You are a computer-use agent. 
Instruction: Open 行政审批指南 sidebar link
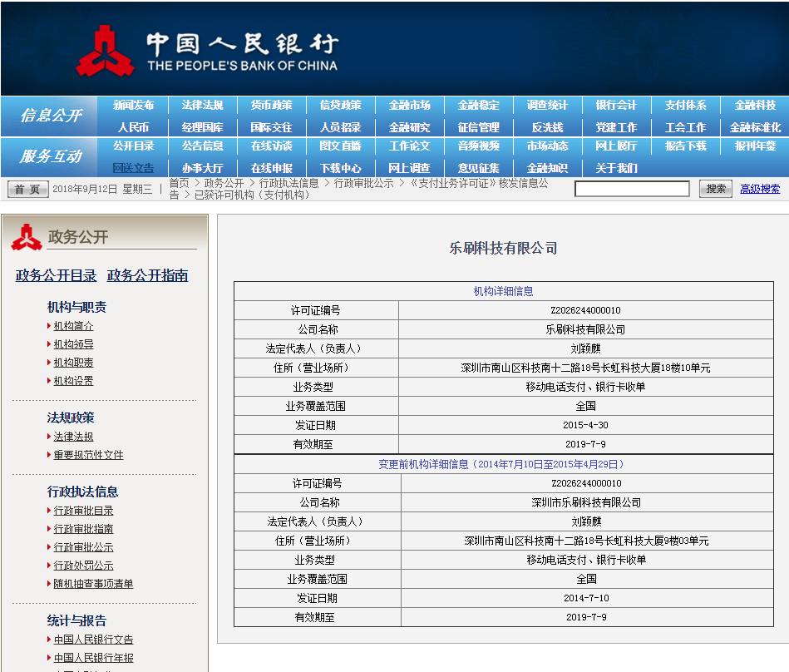point(83,529)
